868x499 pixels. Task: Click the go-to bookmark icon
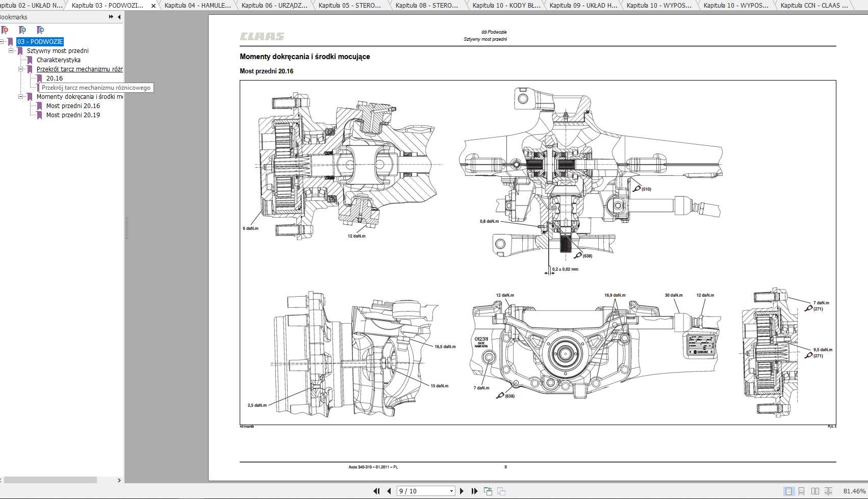tap(40, 31)
